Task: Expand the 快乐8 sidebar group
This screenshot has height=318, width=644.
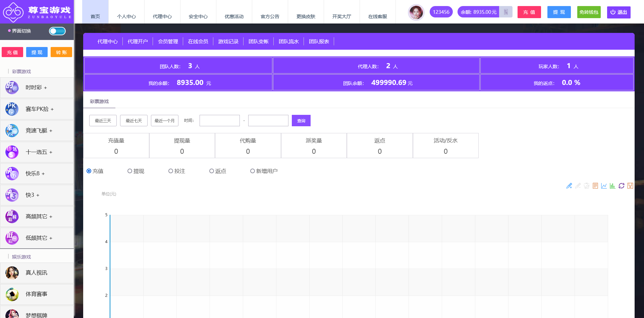Action: click(35, 174)
